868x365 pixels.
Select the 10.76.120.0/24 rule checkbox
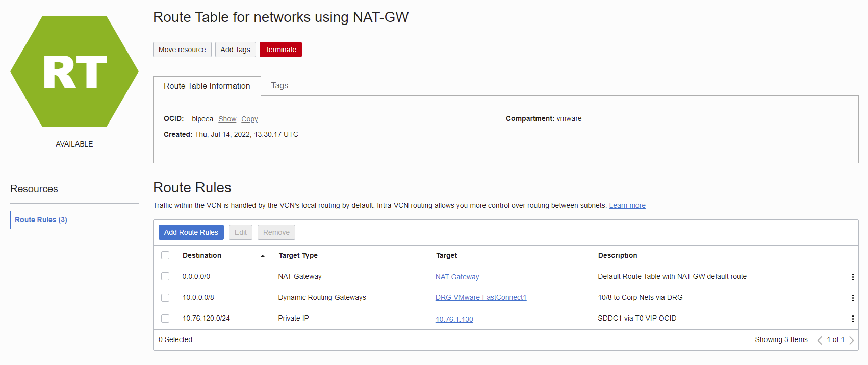165,318
